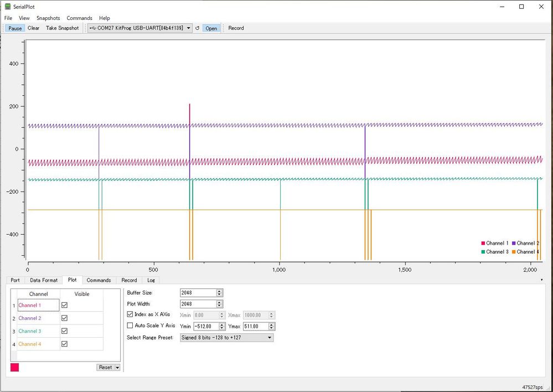553x392 pixels.
Task: Switch to the Data Format tab
Action: coord(43,280)
